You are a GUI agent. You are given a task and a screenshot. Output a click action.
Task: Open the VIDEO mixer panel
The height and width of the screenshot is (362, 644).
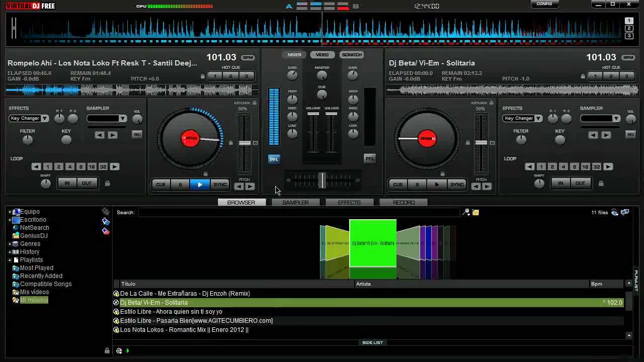click(322, 55)
